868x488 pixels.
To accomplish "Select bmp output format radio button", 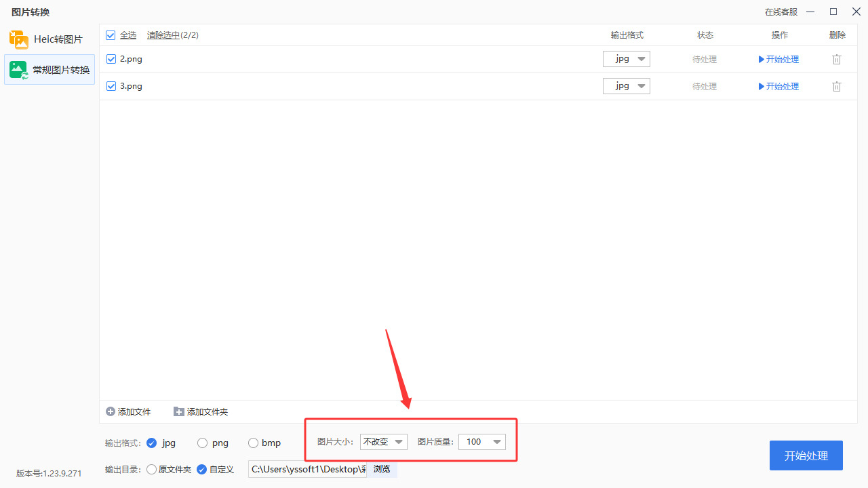I will pyautogui.click(x=253, y=443).
